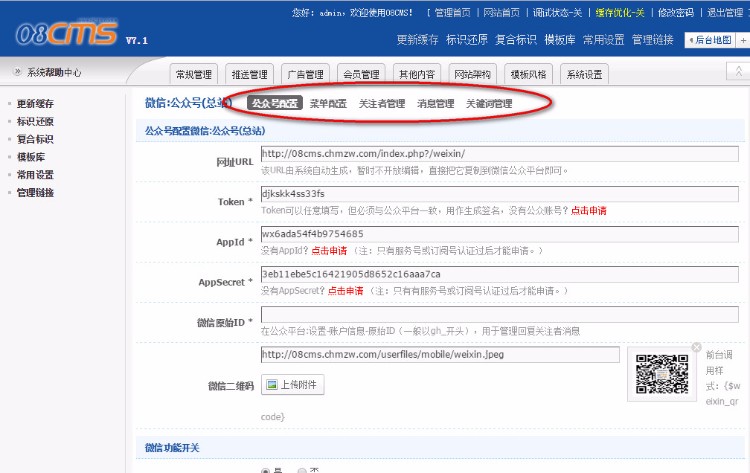
Task: Click 标识还原 in top navigation
Action: [x=466, y=40]
